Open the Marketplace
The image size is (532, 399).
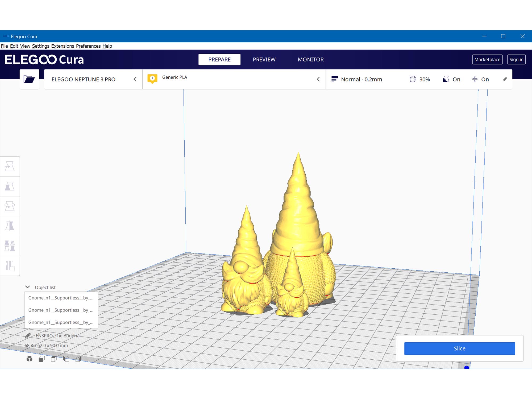487,60
